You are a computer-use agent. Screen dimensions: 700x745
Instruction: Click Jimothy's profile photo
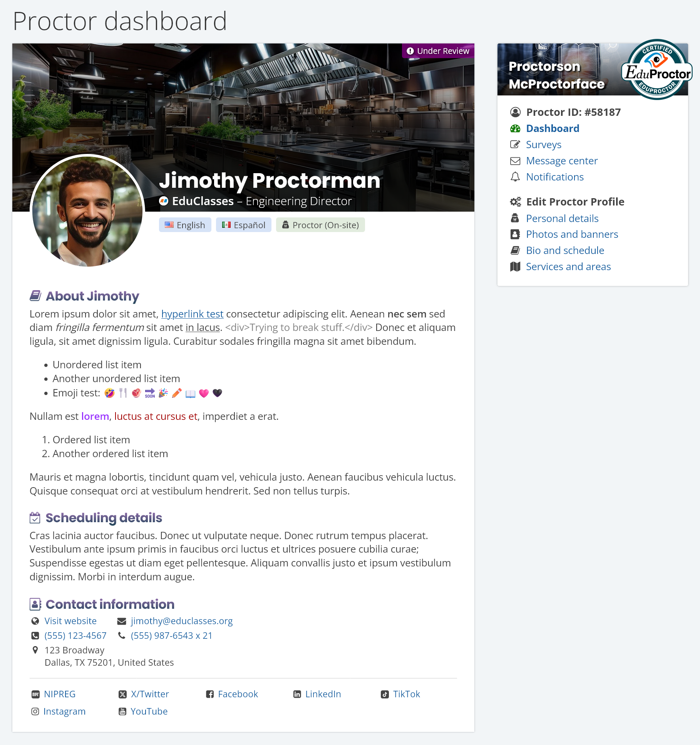(x=87, y=211)
